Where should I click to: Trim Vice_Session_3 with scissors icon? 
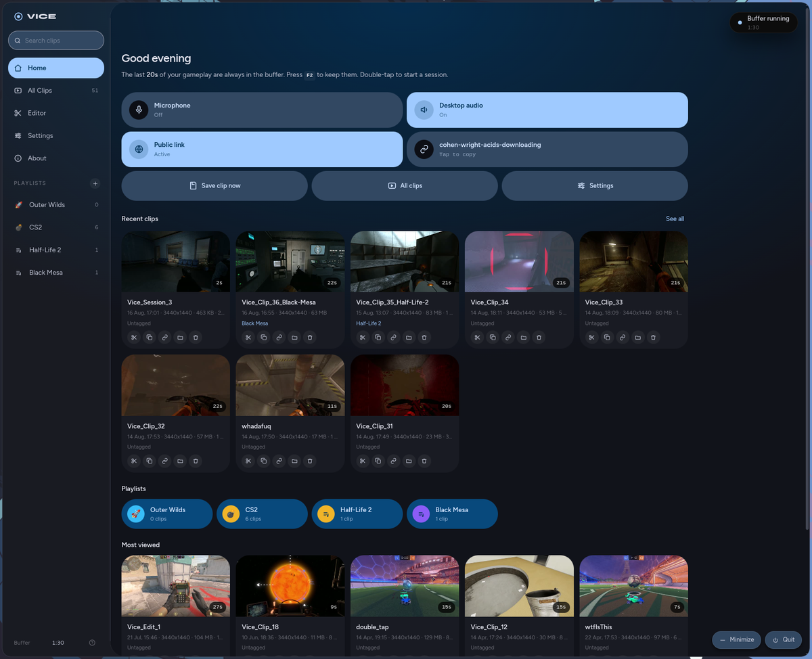click(x=134, y=337)
